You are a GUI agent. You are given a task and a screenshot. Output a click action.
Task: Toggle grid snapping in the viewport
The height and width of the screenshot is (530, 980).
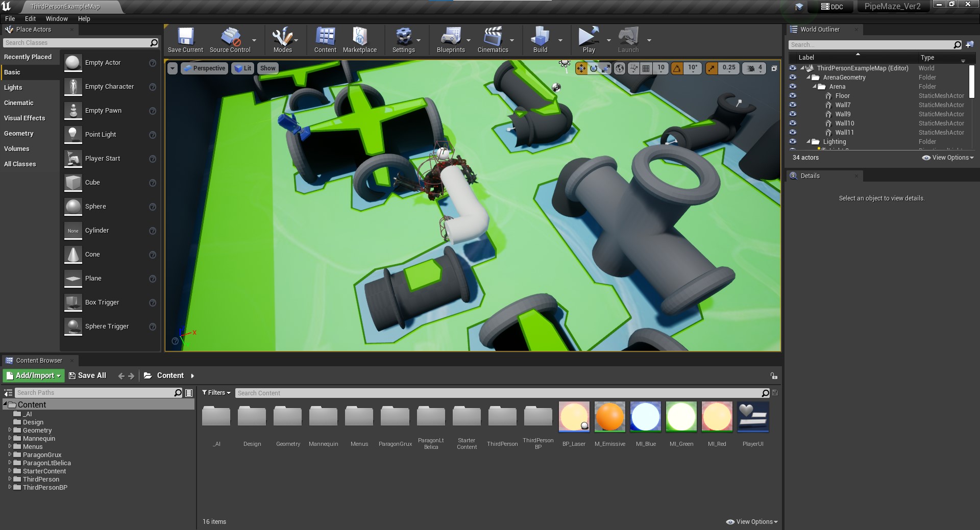pyautogui.click(x=646, y=68)
